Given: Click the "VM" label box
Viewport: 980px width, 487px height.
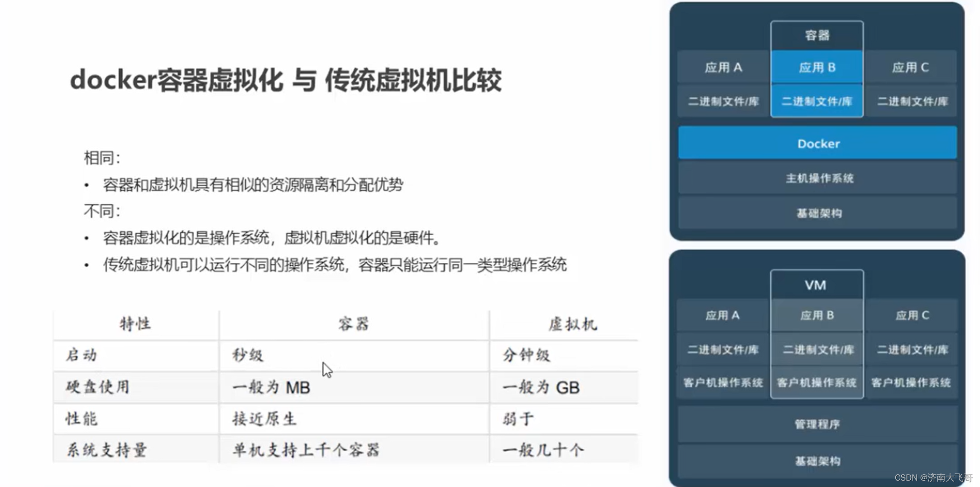Looking at the screenshot, I should pyautogui.click(x=817, y=284).
